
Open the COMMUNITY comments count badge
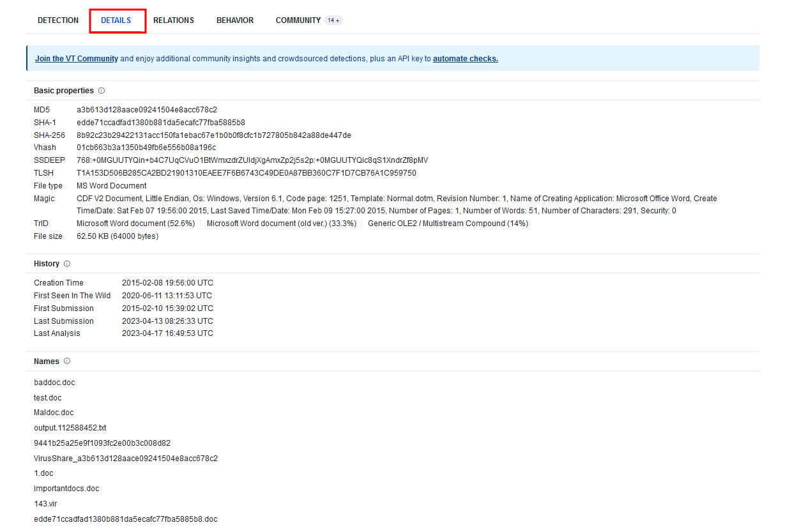[333, 20]
